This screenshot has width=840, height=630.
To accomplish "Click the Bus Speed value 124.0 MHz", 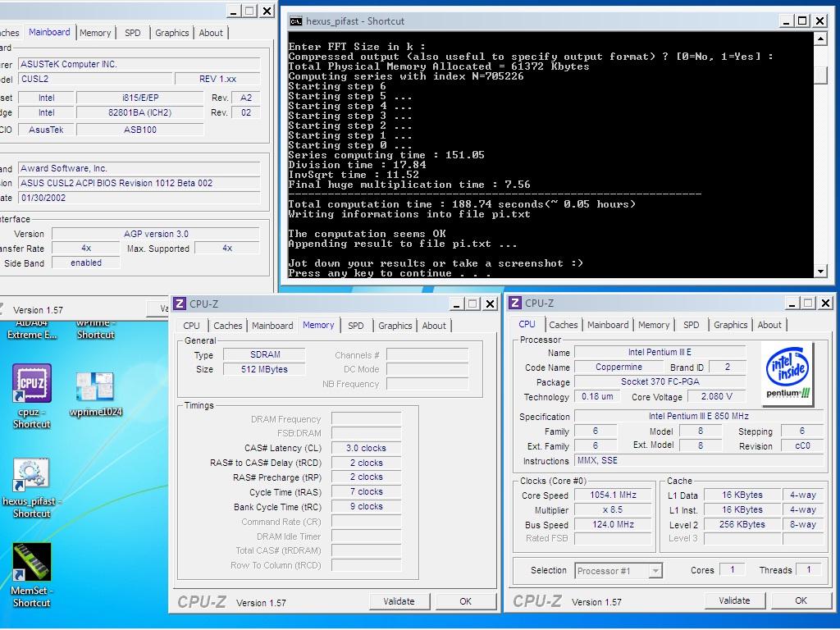I will pos(613,524).
